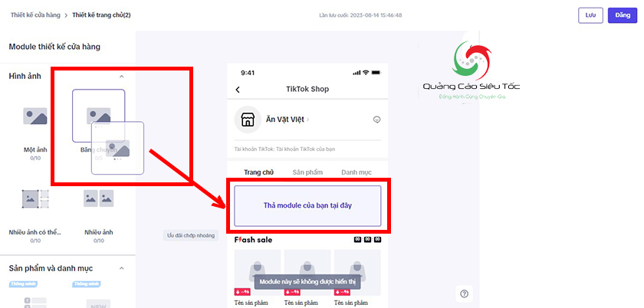Open the chat bubble icon beside shop name
Screen dimensions: 644x308
(376, 120)
